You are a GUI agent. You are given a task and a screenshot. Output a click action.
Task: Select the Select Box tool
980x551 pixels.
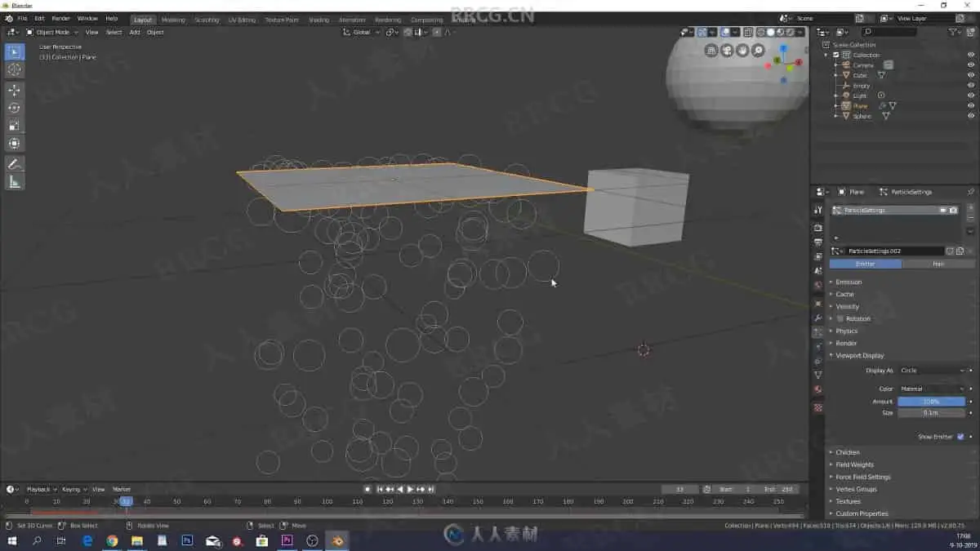(x=14, y=51)
